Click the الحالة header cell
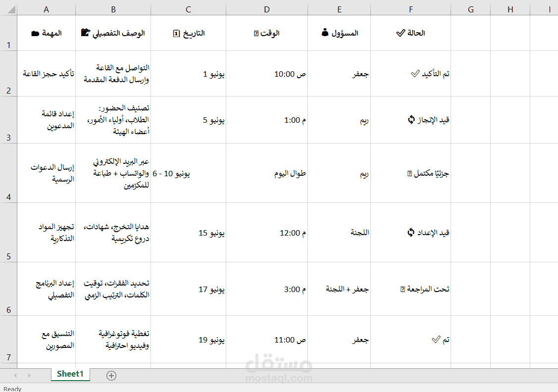 [x=410, y=33]
